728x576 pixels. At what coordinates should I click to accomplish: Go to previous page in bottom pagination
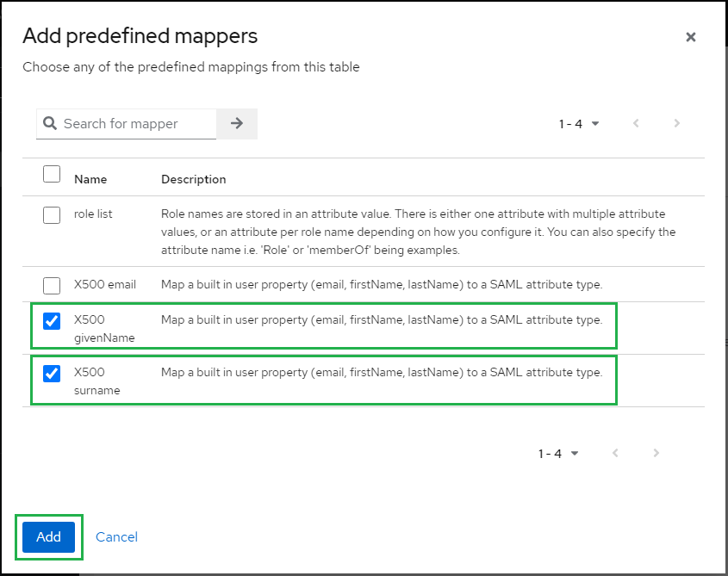(x=615, y=453)
